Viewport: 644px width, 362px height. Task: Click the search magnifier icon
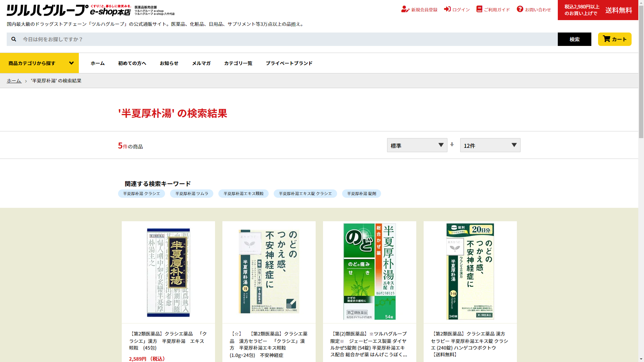coord(14,39)
